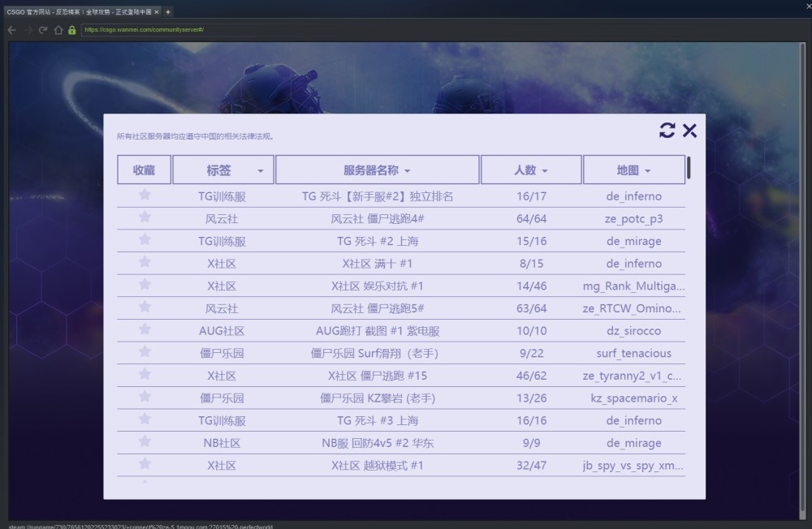812x529 pixels.
Task: Toggle favorite for AUG跑打 截图 #1 紫电服
Action: click(x=145, y=329)
